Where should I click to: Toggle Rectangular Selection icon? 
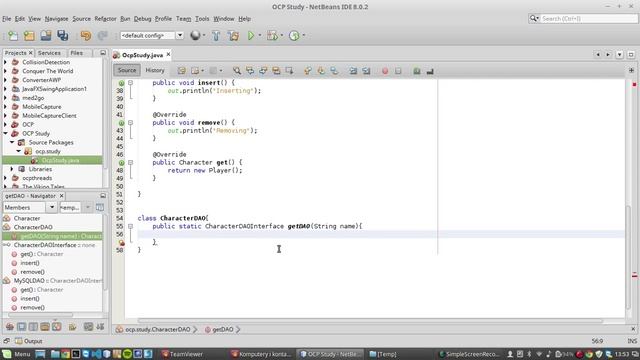(x=289, y=71)
